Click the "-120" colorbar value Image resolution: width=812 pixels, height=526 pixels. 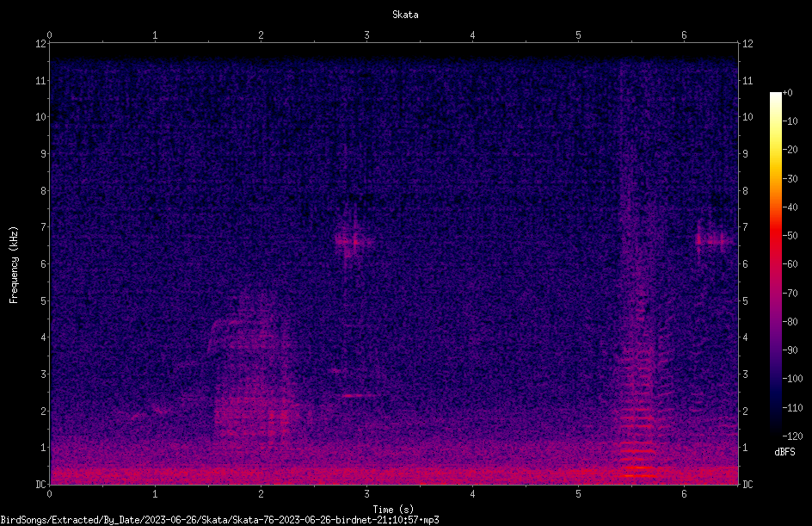[792, 436]
